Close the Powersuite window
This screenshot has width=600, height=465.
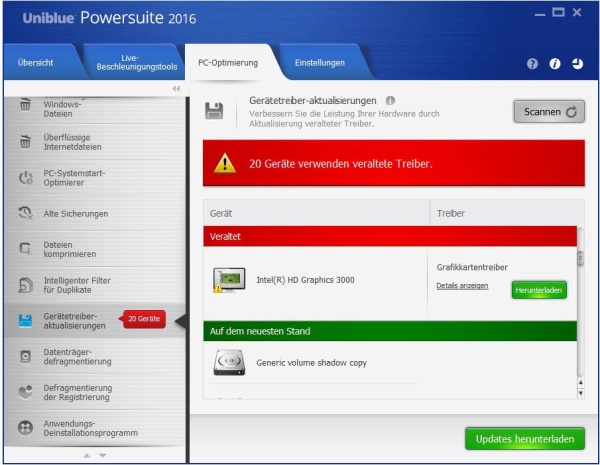(577, 12)
